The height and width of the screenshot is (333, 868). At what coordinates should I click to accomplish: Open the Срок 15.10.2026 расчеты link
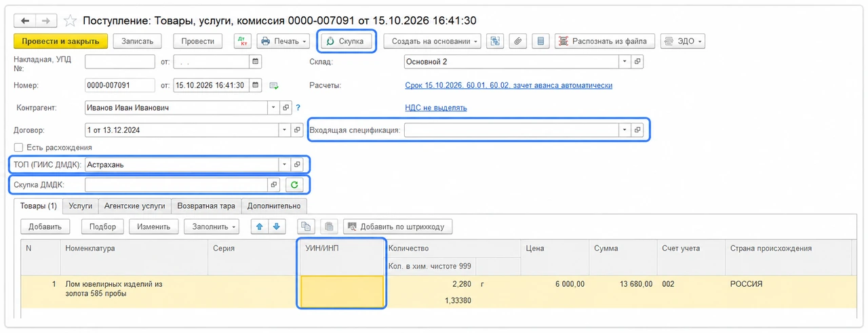(x=508, y=85)
